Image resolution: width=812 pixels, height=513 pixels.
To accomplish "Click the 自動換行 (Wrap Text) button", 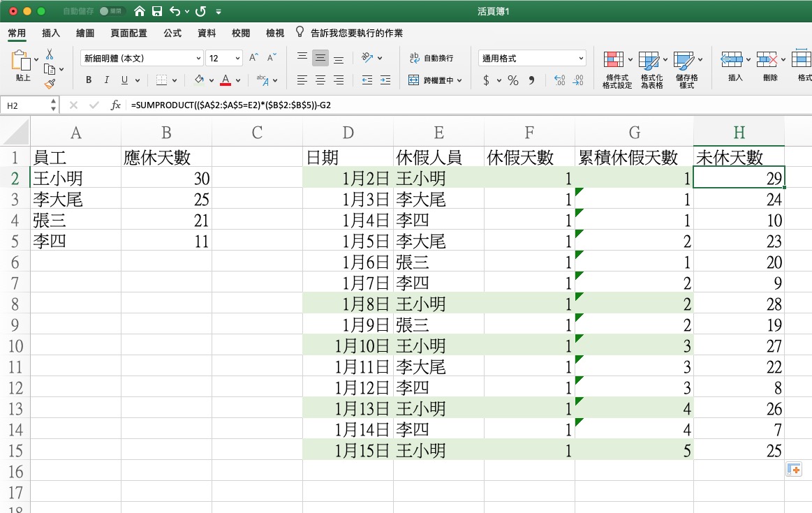I will tap(431, 59).
